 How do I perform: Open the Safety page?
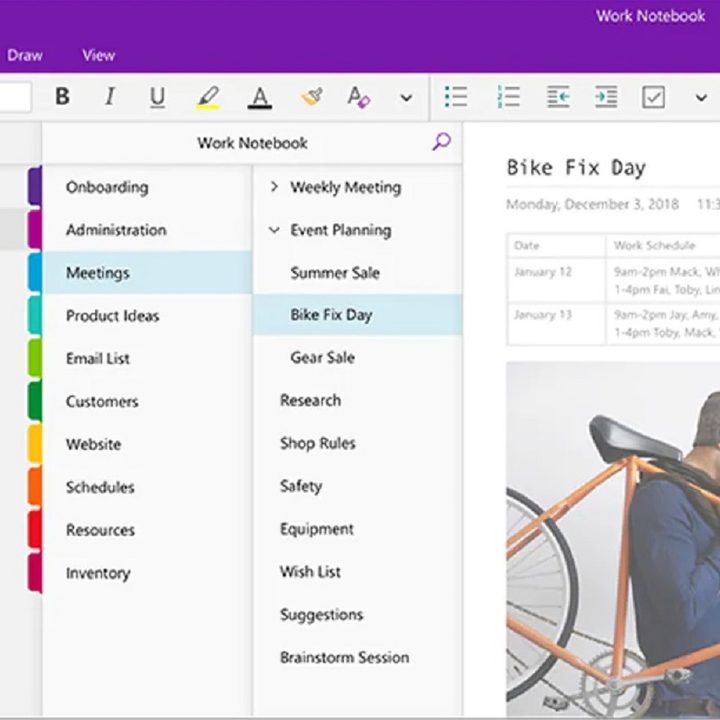pyautogui.click(x=358, y=486)
